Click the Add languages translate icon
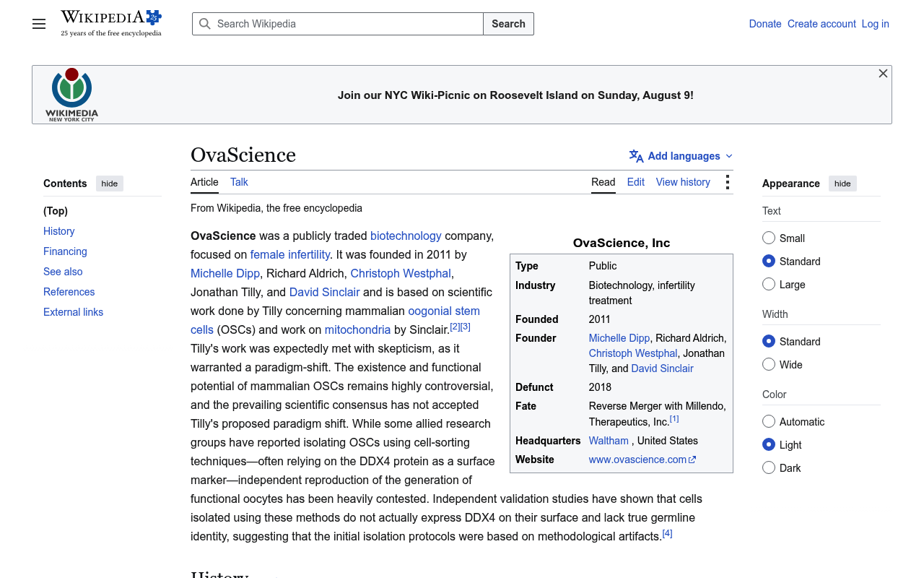The width and height of the screenshot is (924, 578). click(636, 156)
